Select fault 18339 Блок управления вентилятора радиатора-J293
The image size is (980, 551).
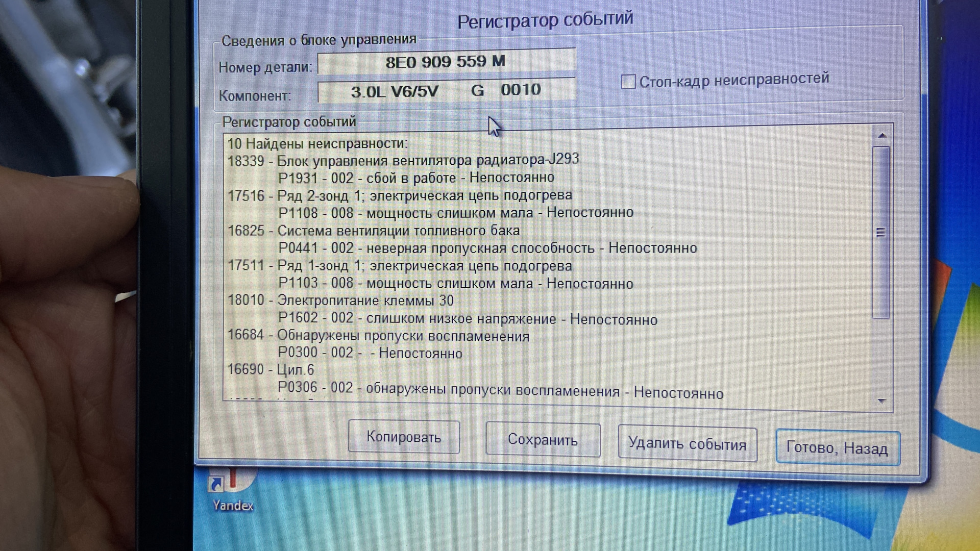point(403,160)
